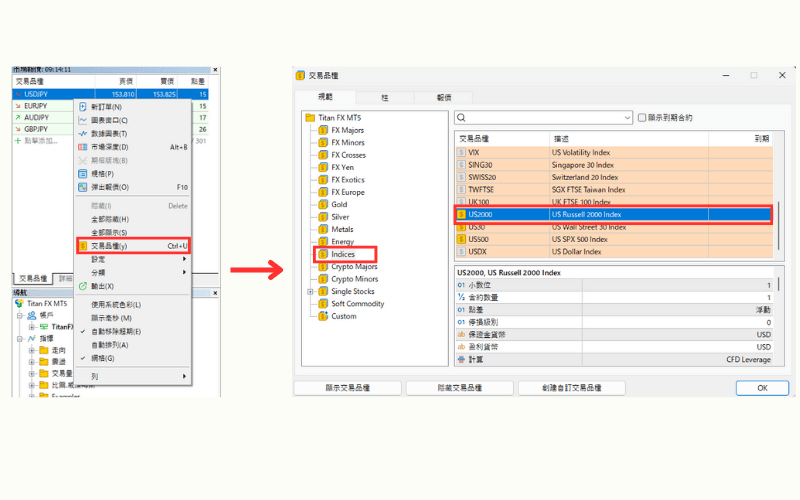Select the Soft Commodity group in tree
This screenshot has height=500, width=800.
click(357, 304)
